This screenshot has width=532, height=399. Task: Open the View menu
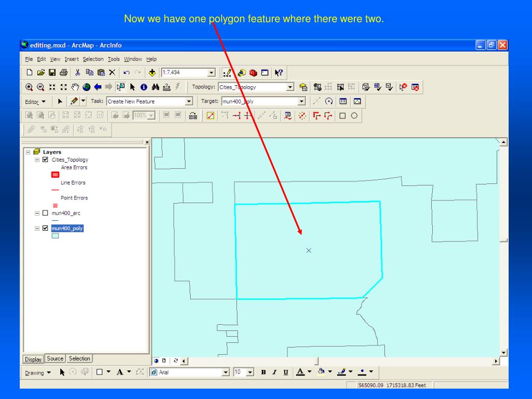pyautogui.click(x=55, y=59)
